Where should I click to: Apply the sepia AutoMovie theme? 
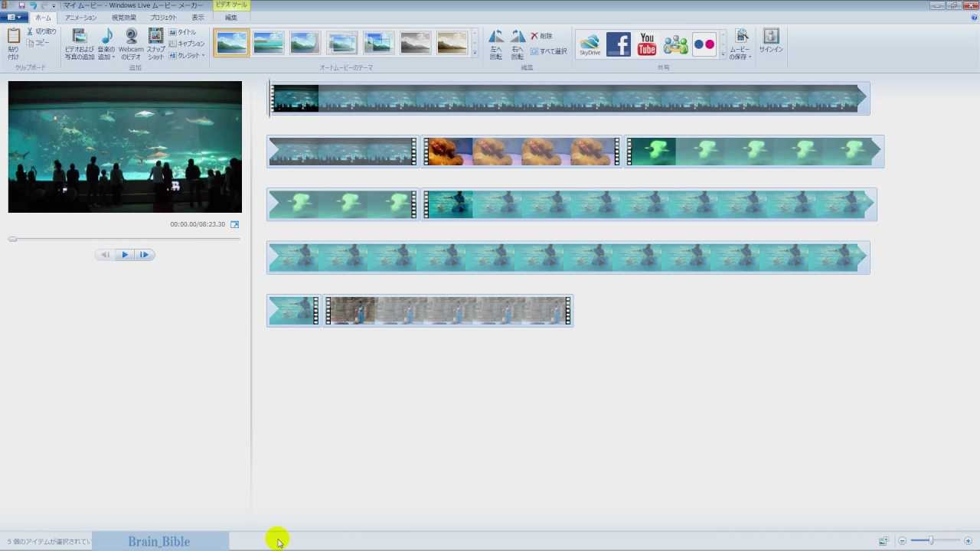tap(452, 43)
